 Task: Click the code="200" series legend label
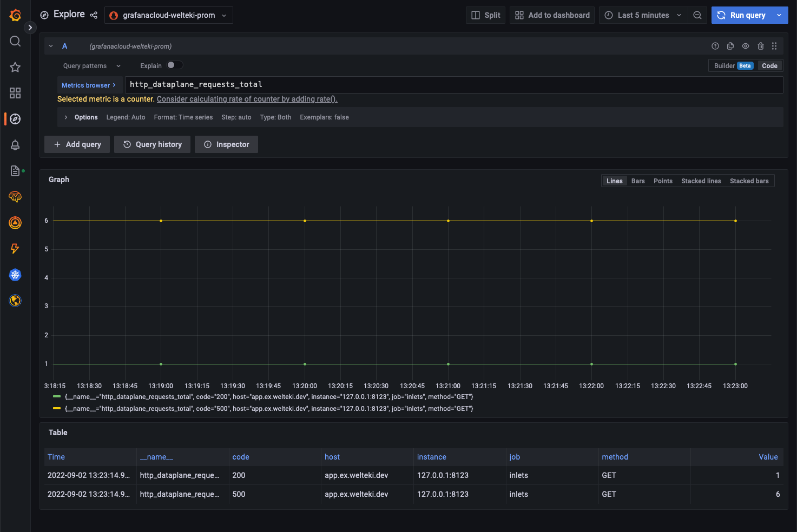[x=269, y=397]
